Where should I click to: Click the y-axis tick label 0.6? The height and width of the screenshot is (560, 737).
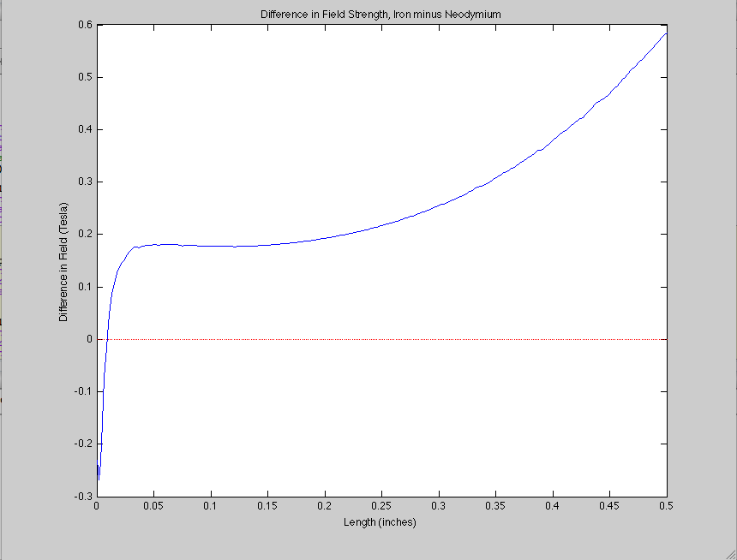click(83, 25)
